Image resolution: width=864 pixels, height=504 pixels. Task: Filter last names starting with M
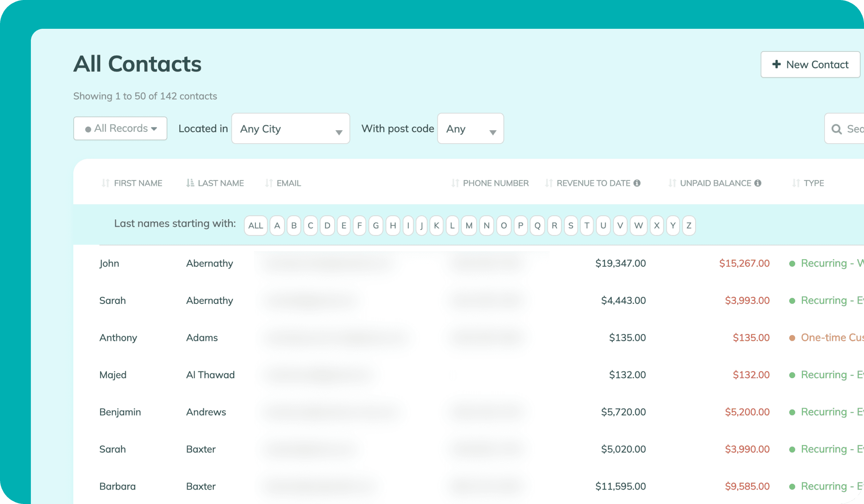click(469, 226)
